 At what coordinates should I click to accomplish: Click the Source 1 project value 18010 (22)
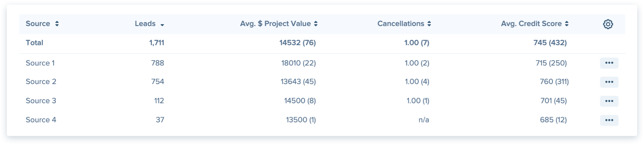click(x=299, y=63)
